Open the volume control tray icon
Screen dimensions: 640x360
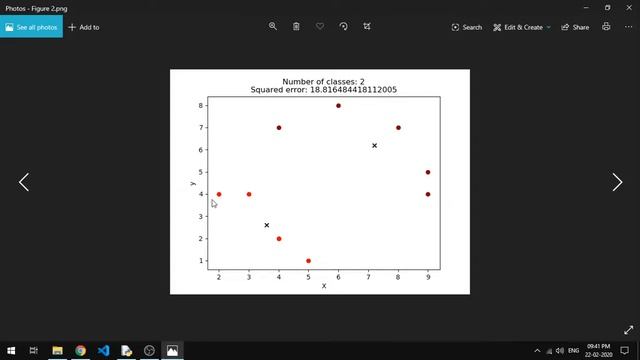click(x=560, y=351)
